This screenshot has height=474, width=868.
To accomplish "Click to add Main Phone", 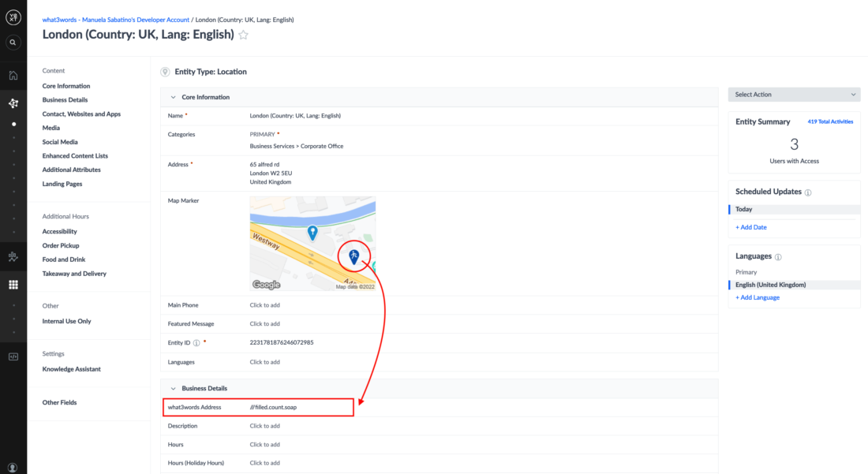I will tap(264, 305).
